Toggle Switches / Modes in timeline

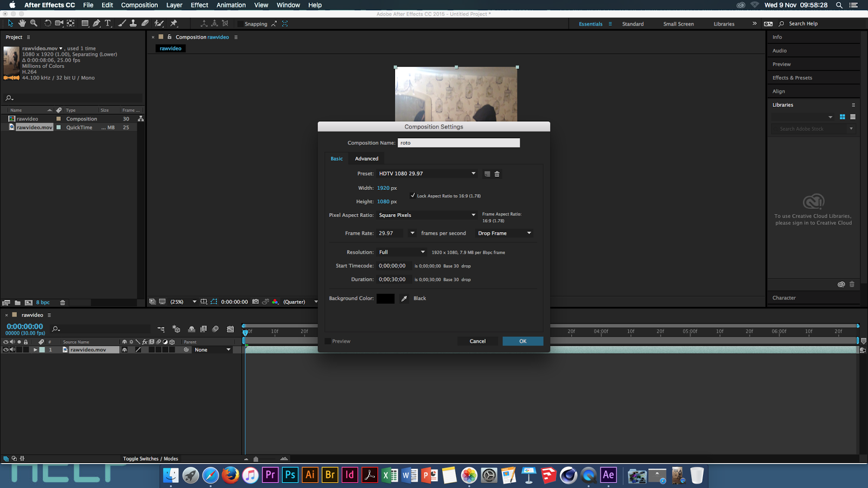150,459
